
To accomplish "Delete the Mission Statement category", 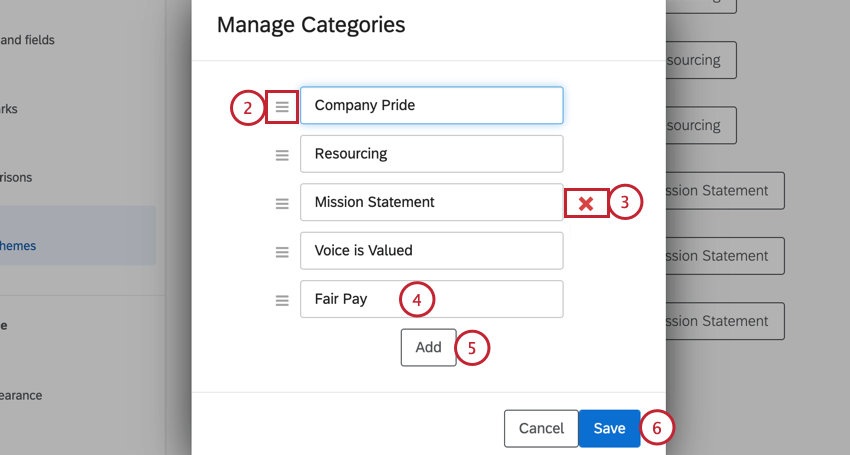I will 586,203.
